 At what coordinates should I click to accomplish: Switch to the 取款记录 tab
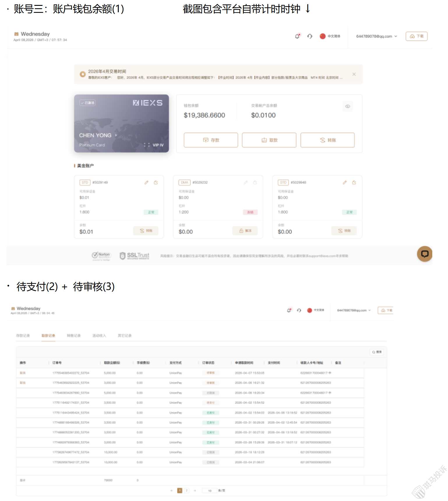(x=48, y=336)
